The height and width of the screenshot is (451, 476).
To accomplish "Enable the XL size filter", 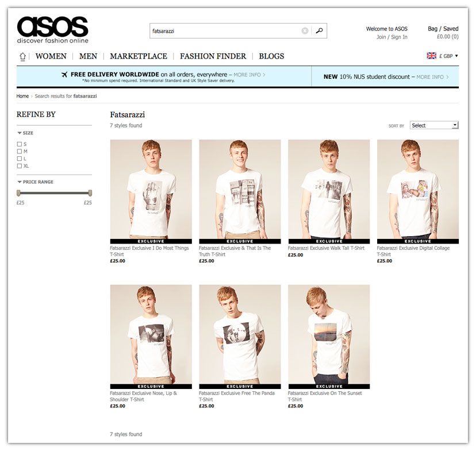I will coord(20,166).
